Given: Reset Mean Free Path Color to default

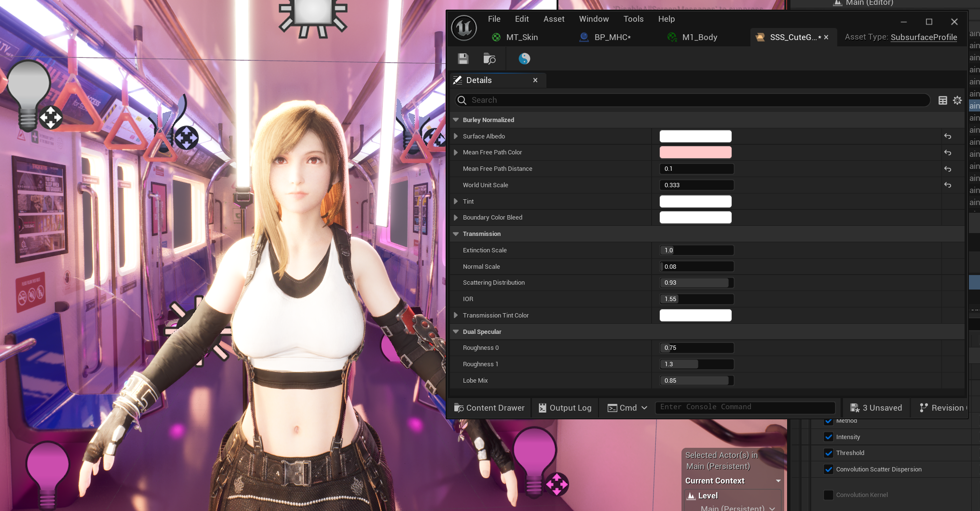Looking at the screenshot, I should 948,152.
